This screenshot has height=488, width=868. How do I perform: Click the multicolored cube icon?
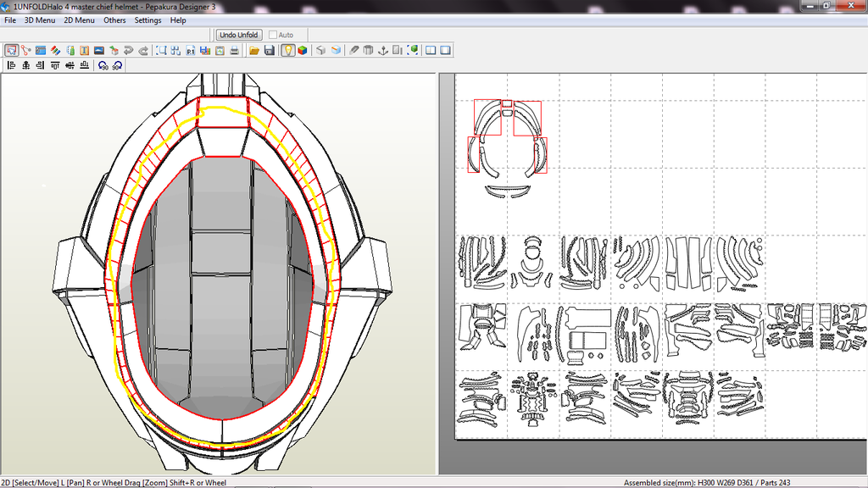pos(303,50)
